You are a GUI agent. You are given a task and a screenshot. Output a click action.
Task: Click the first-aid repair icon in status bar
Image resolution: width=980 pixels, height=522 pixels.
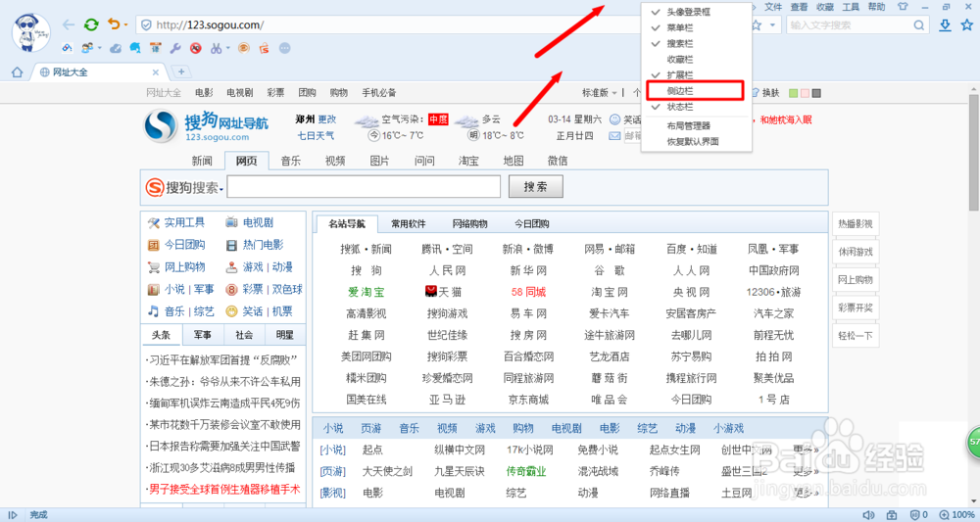point(892,515)
